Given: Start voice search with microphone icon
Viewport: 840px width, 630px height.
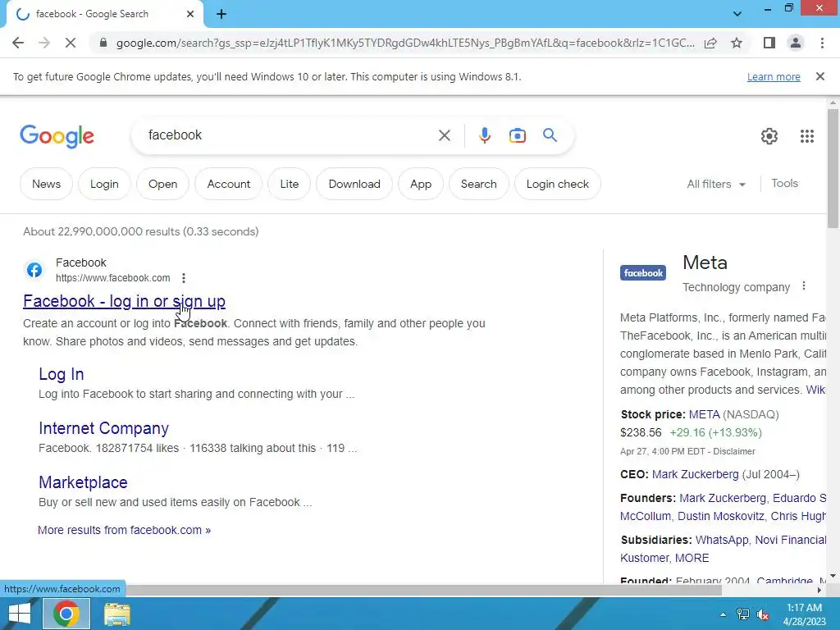Looking at the screenshot, I should (x=485, y=135).
